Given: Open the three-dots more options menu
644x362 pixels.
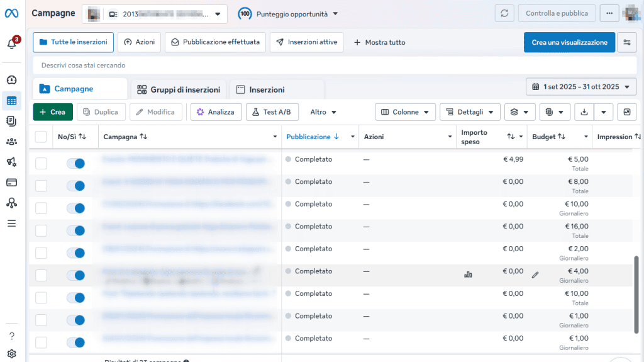Looking at the screenshot, I should point(609,14).
